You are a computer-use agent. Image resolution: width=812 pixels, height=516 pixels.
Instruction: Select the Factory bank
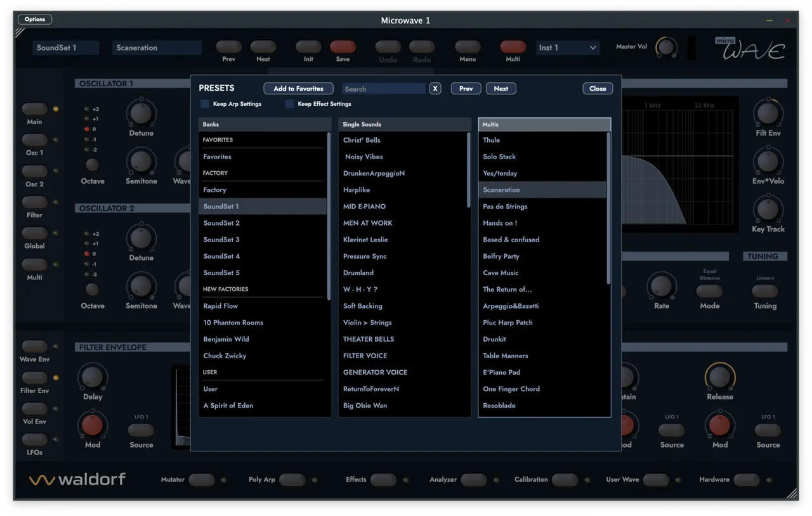[263, 190]
